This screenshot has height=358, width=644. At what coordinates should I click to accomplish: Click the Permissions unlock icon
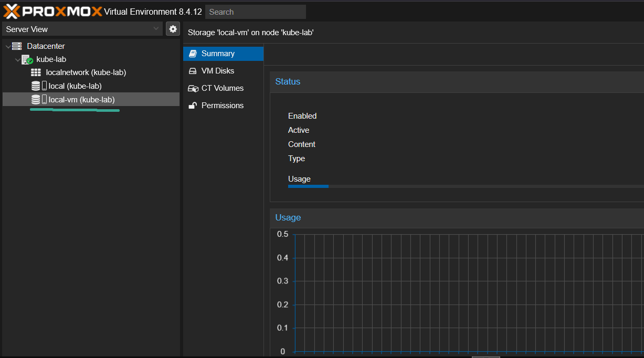[x=193, y=106]
